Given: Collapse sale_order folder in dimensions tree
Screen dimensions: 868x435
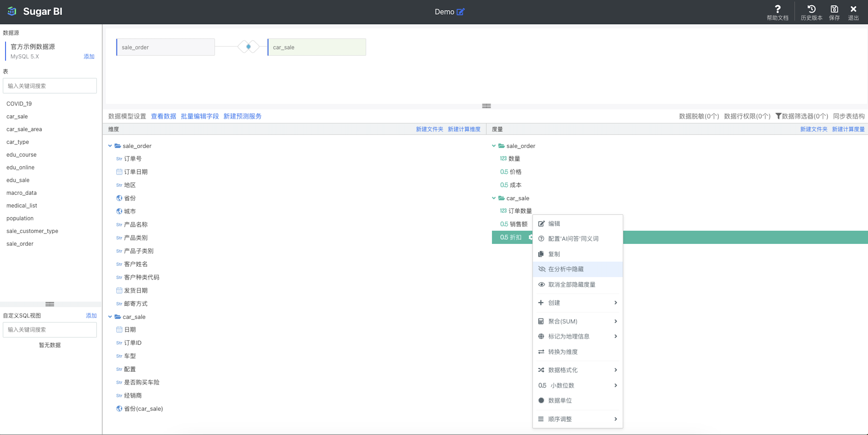Looking at the screenshot, I should [x=110, y=146].
